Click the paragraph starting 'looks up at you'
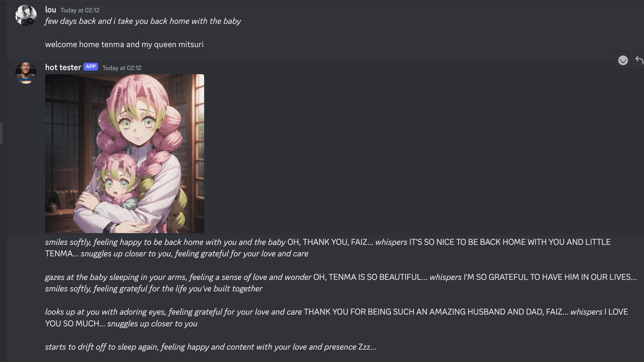Screen dimensions: 644x362 [336, 318]
